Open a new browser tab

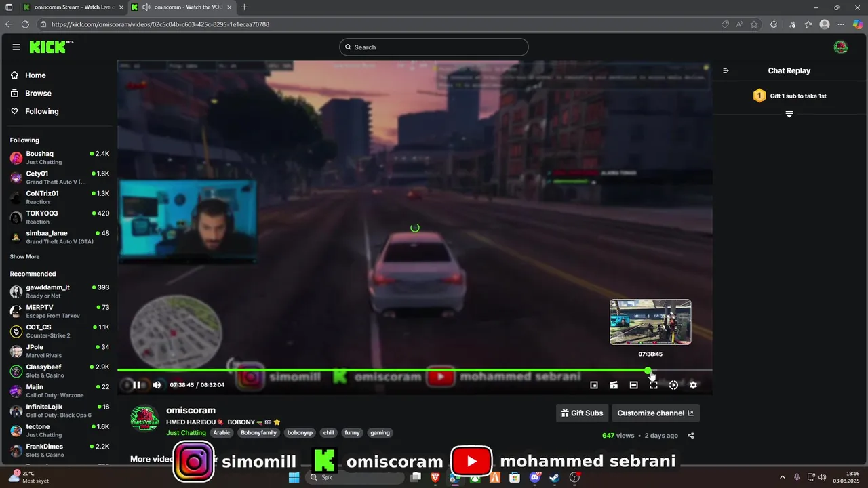[x=244, y=7]
